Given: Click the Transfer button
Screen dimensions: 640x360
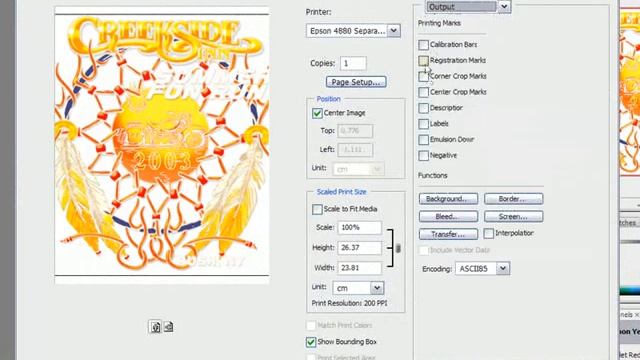Looking at the screenshot, I should click(448, 234).
